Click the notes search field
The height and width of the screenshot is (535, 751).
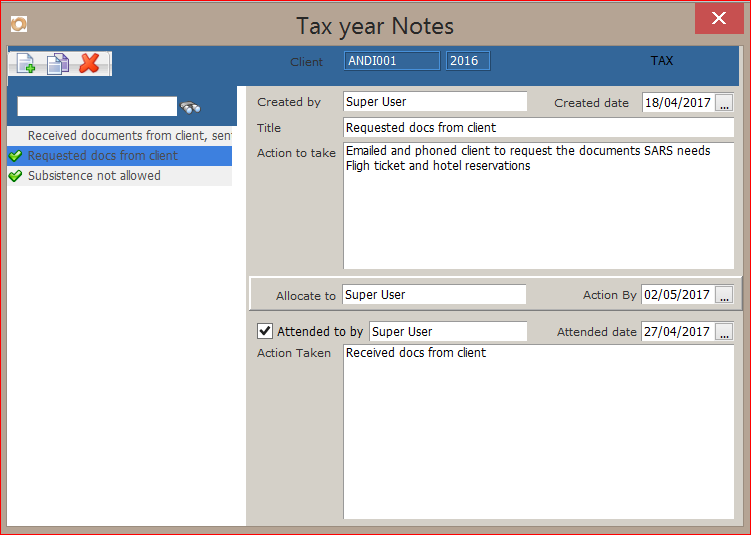click(x=97, y=106)
